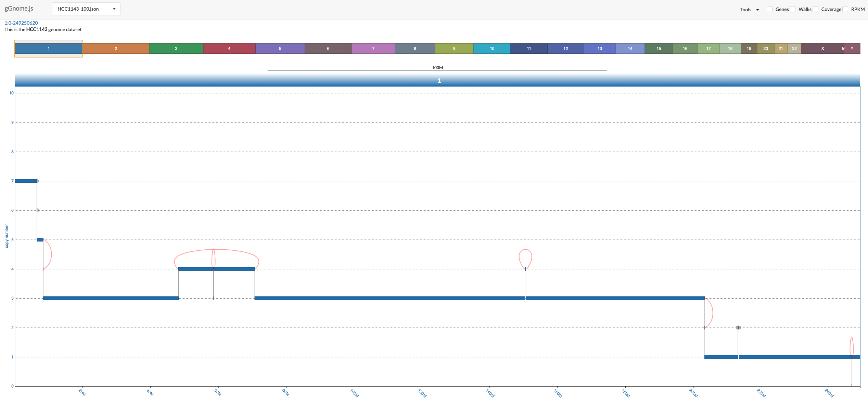Image resolution: width=868 pixels, height=405 pixels.
Task: Open the HCC1143_100.json file selector
Action: pyautogui.click(x=86, y=9)
